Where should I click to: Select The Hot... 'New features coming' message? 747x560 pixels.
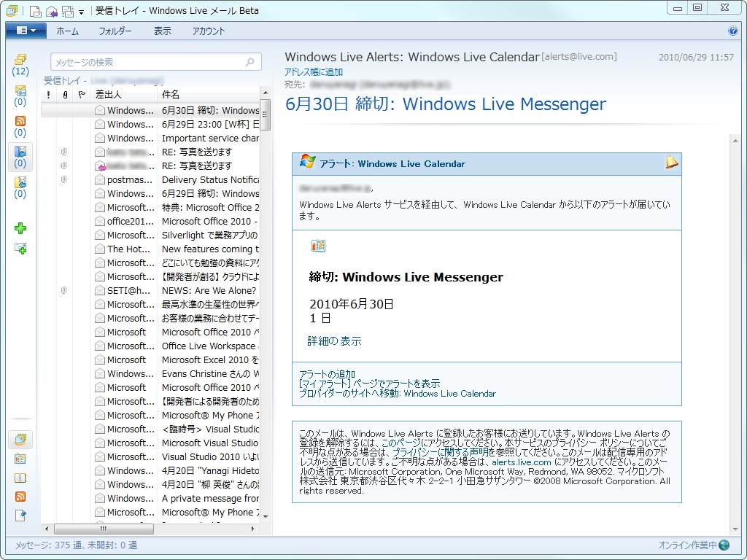150,249
